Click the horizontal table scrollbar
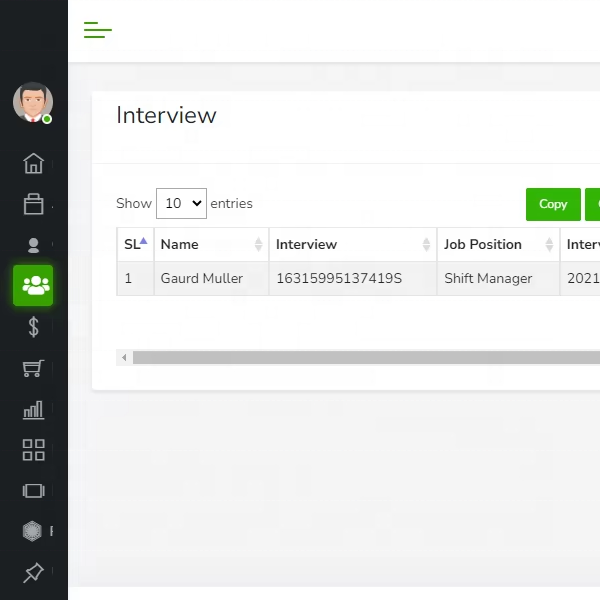600x600 pixels. [x=360, y=357]
